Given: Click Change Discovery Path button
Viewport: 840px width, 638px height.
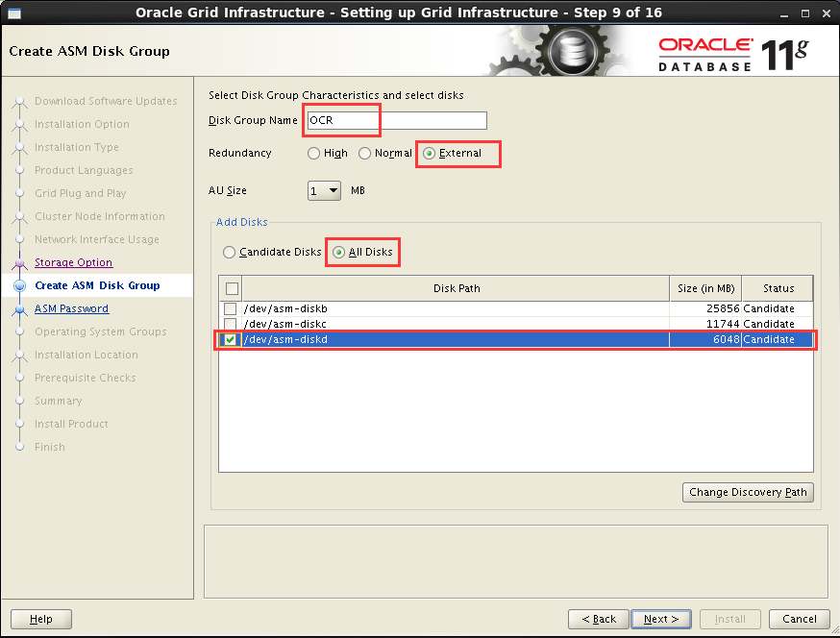Looking at the screenshot, I should (x=748, y=492).
